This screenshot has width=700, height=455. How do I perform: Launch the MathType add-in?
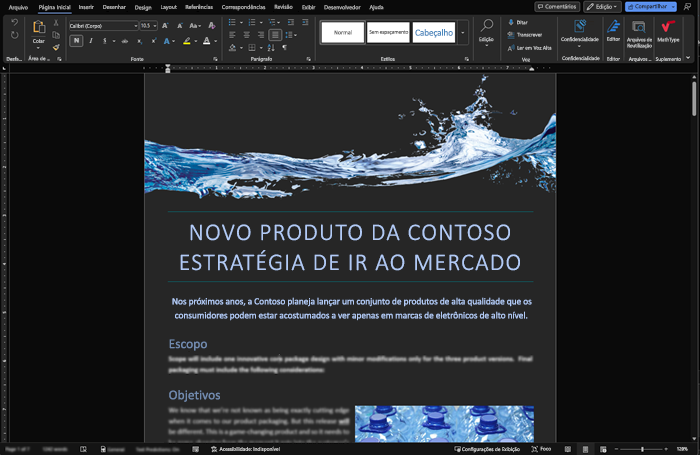coord(668,31)
